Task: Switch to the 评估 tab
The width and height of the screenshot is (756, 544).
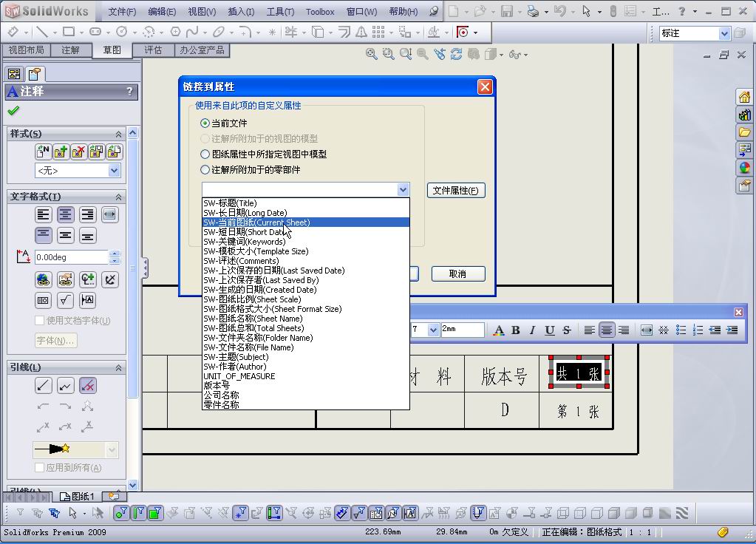Action: click(x=153, y=50)
